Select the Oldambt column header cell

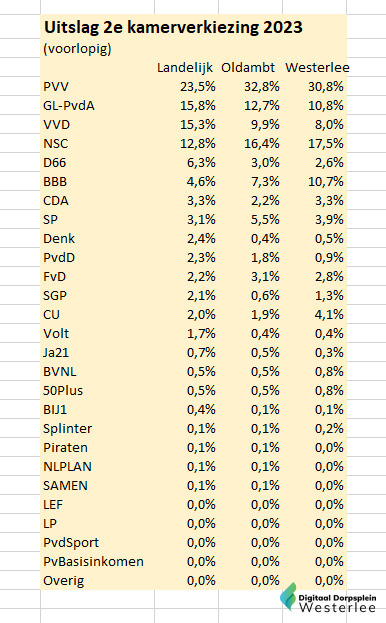pyautogui.click(x=248, y=68)
